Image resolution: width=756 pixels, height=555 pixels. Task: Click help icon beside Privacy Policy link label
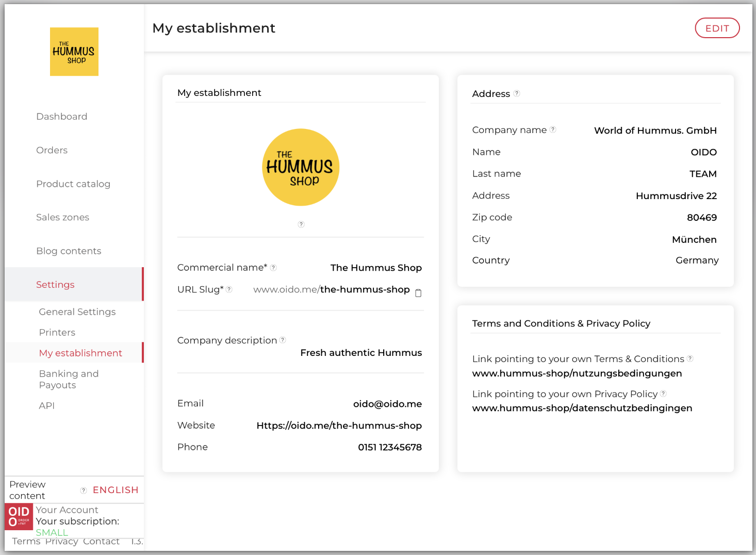pos(663,394)
